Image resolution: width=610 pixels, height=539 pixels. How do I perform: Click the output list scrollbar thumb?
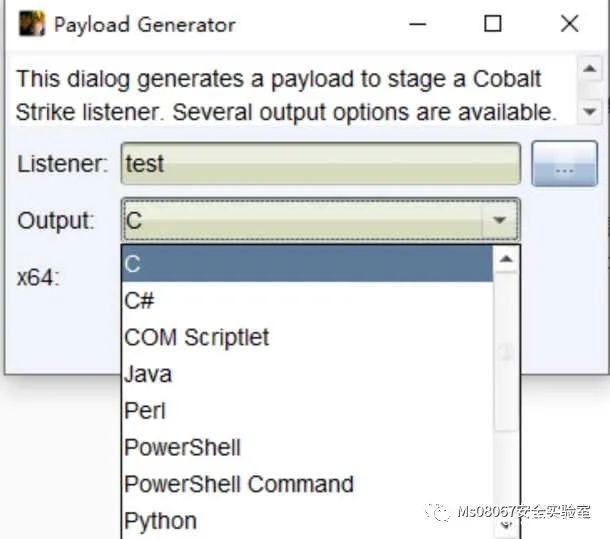507,352
